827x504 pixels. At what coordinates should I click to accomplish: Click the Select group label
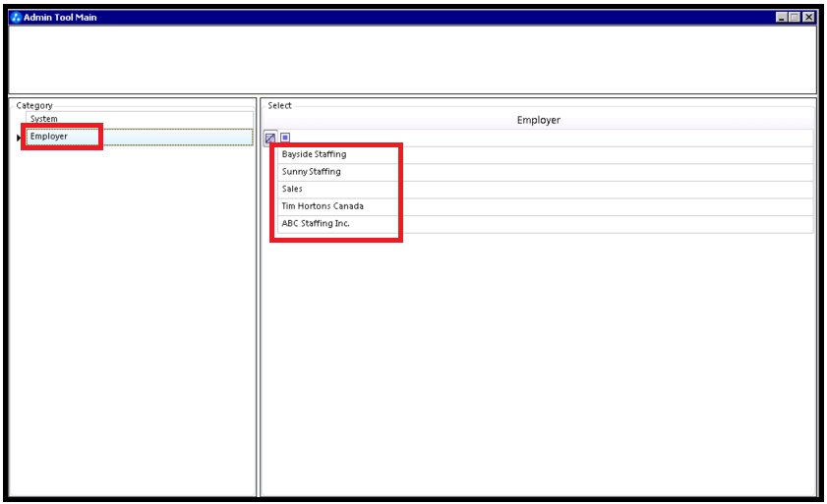click(279, 105)
